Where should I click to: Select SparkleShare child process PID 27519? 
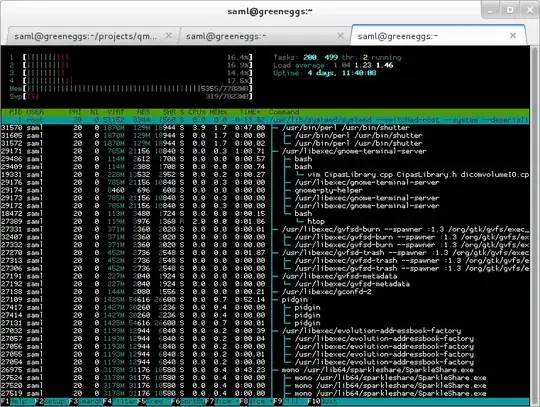coord(265,394)
